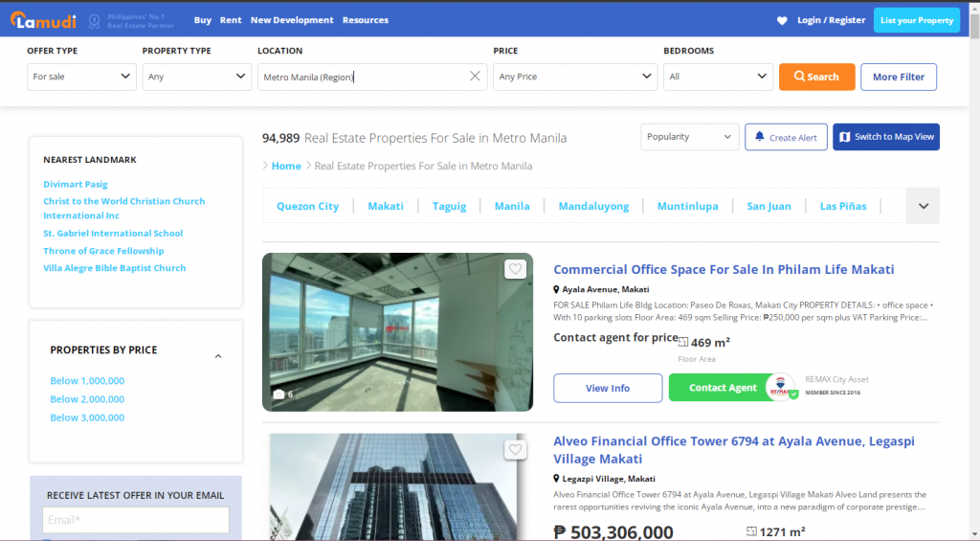Click the REMAX City Asset agent logo

pos(780,387)
